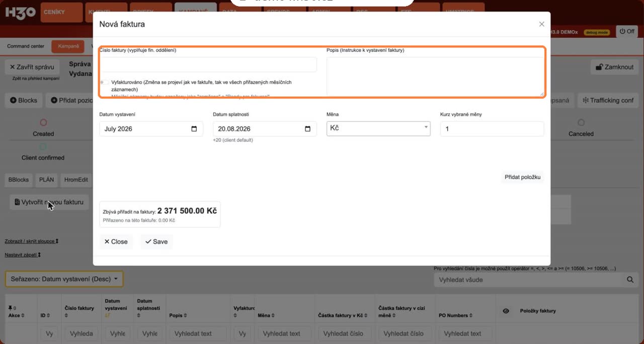Select the Client confirmed status radio
The width and height of the screenshot is (644, 344).
click(43, 147)
